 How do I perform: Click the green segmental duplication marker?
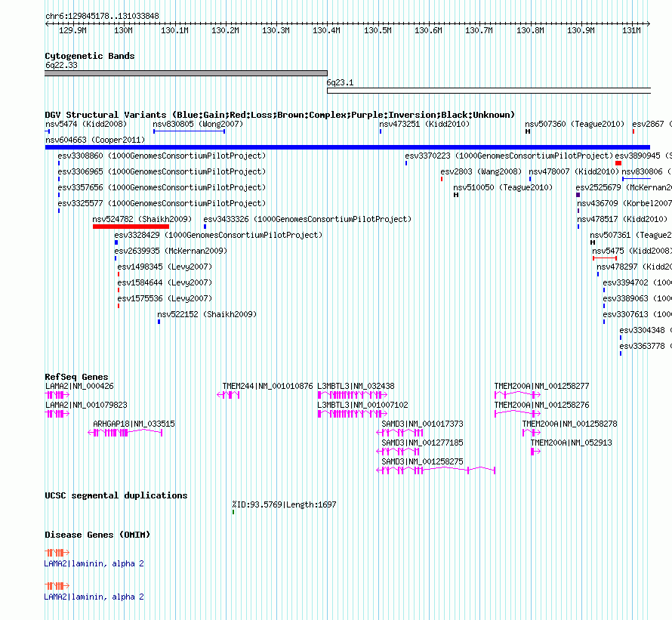(233, 512)
